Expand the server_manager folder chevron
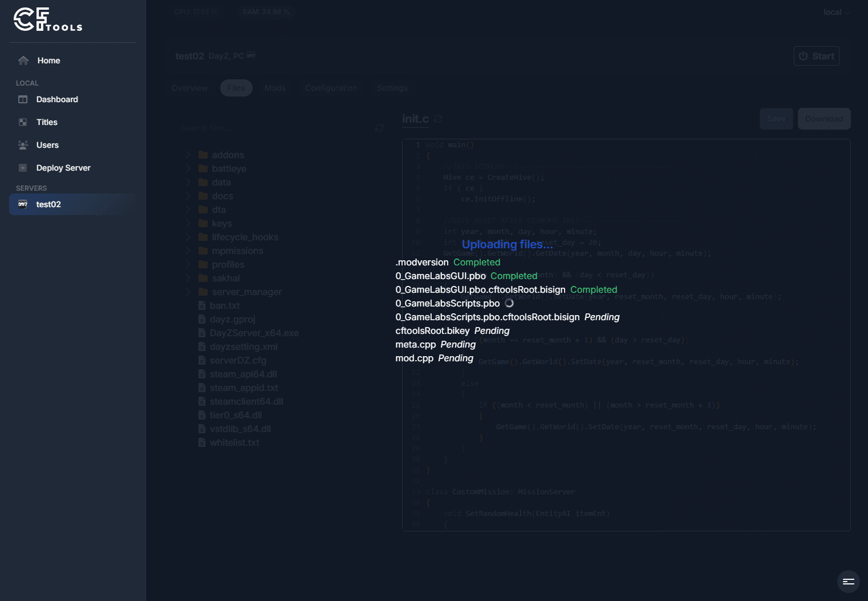The height and width of the screenshot is (601, 868). point(188,292)
